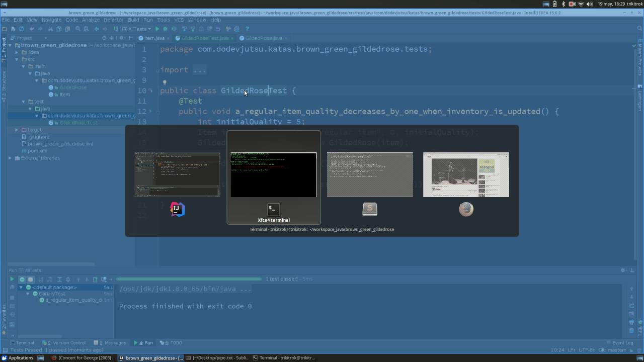
Task: Expand External Libraries in project tree
Action: 10,158
